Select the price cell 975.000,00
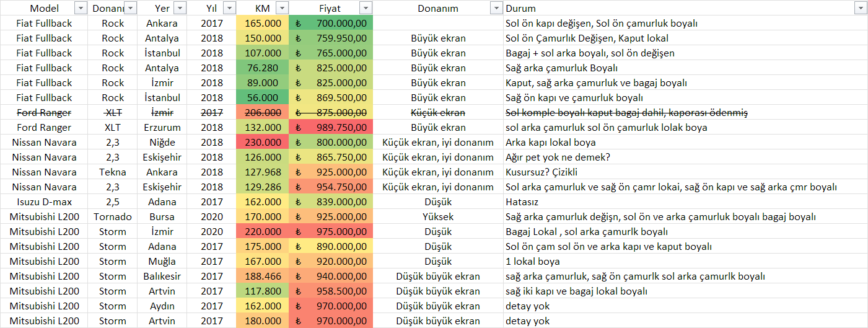This screenshot has height=328, width=868. 331,231
